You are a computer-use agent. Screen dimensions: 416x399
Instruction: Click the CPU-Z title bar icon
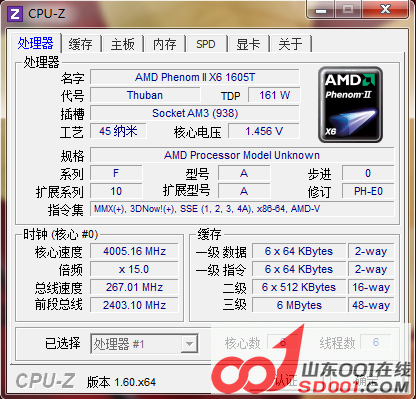point(15,14)
